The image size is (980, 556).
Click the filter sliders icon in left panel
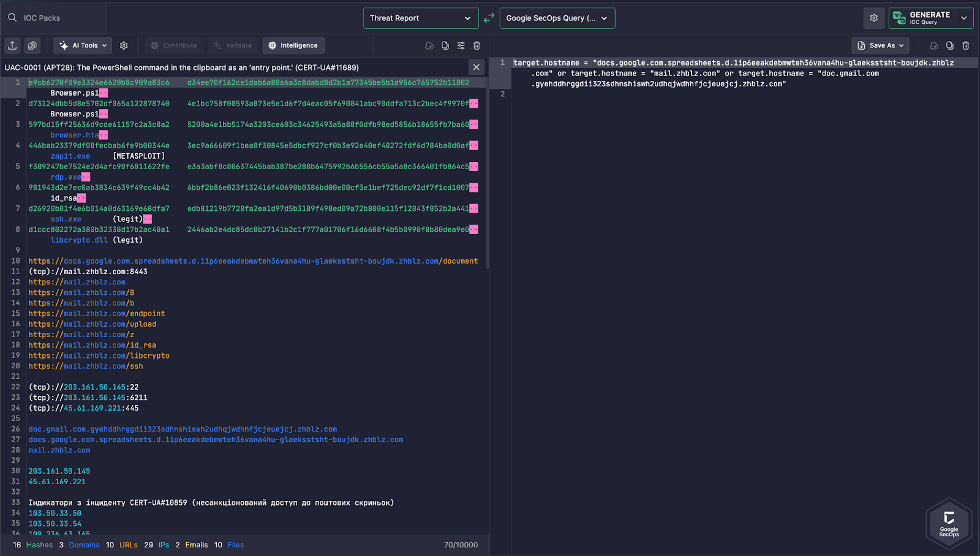tap(461, 45)
